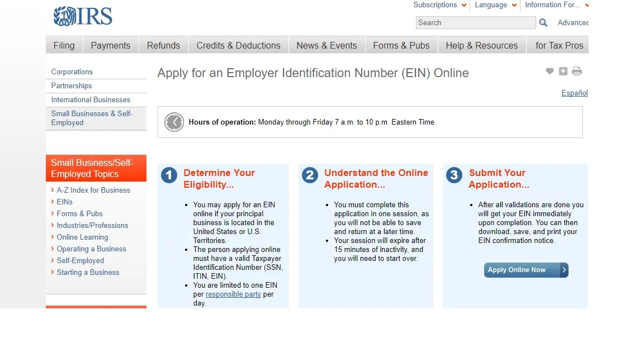Go to Partnerships in sidebar
Viewport: 644px width, 362px height.
pyautogui.click(x=72, y=86)
